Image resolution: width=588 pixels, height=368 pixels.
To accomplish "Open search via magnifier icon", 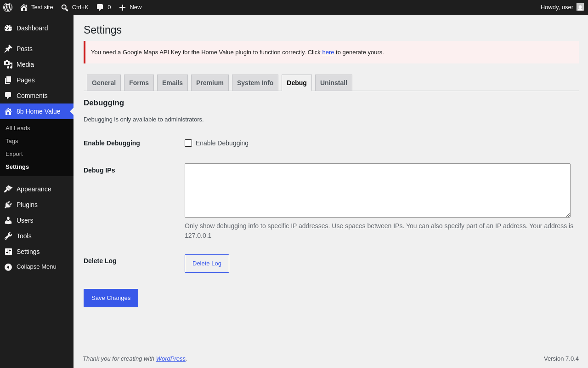I will click(65, 7).
